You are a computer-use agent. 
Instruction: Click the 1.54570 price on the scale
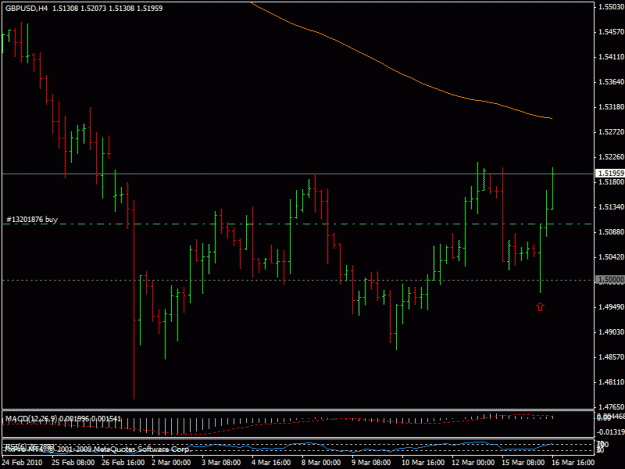pos(611,32)
